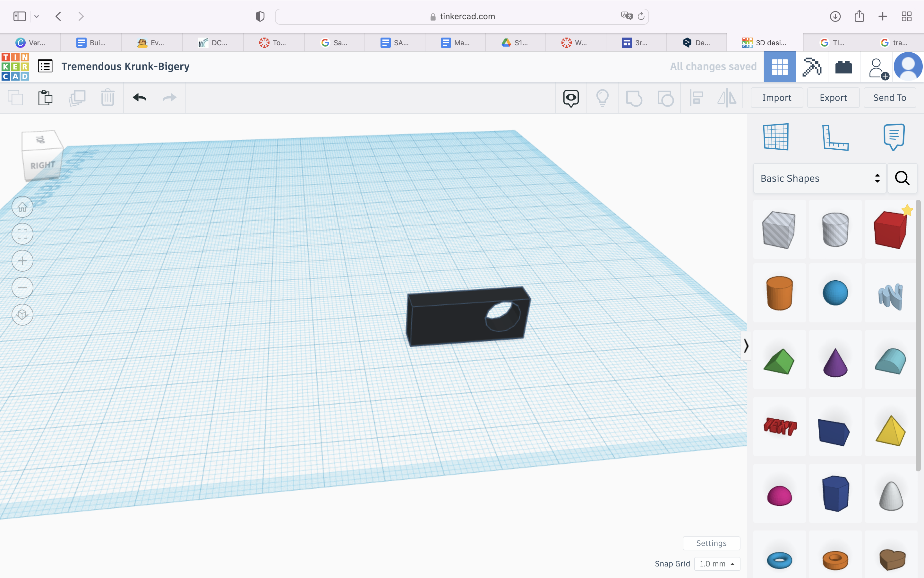Switch to the DC... browser tab
Image resolution: width=924 pixels, height=578 pixels.
coord(213,42)
